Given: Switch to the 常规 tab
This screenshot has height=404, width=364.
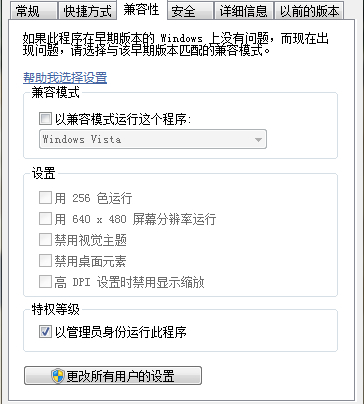Looking at the screenshot, I should click(x=33, y=11).
